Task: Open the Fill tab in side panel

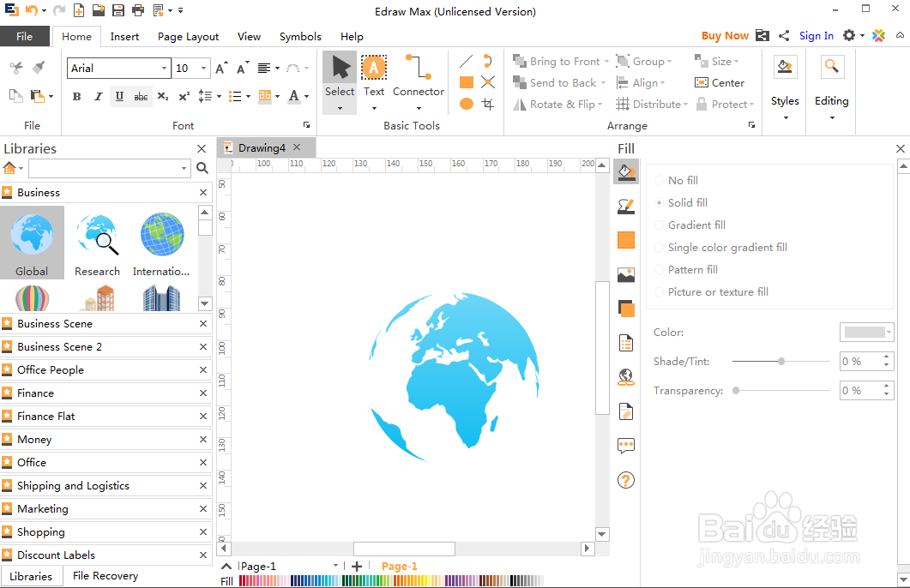Action: click(626, 172)
